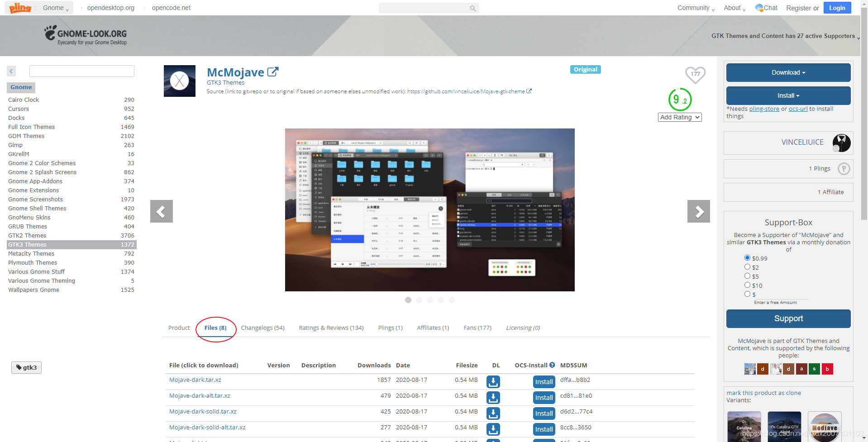Click the Pling logo icon
Screen dimensions: 868x442
20,8
